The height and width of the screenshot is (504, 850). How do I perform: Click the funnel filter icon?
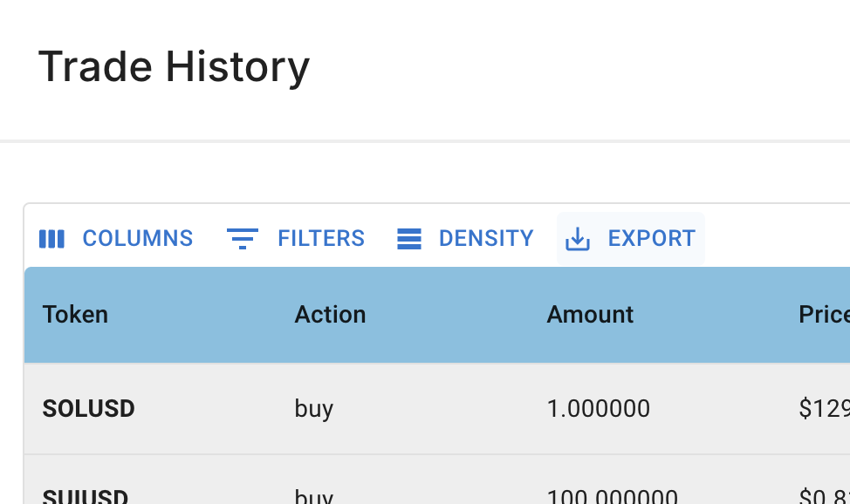click(243, 239)
